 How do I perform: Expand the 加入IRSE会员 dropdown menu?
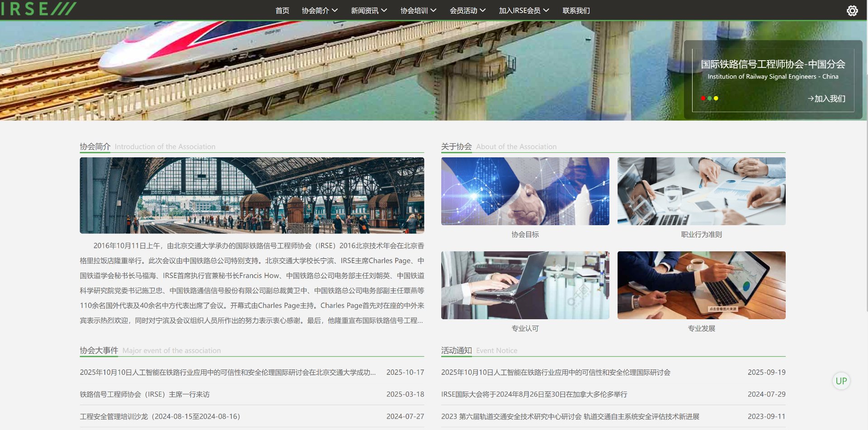coord(524,10)
